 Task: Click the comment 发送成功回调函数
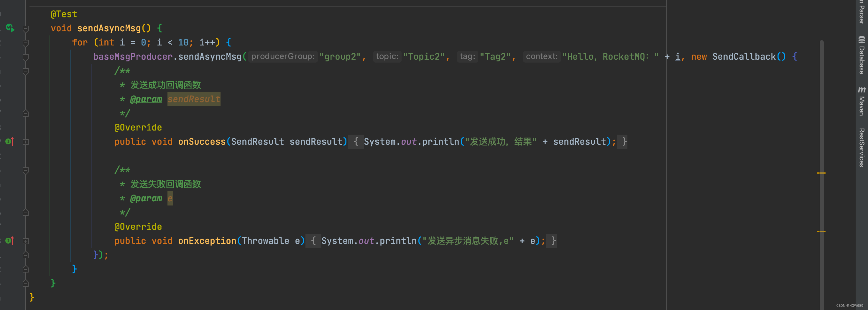click(165, 85)
